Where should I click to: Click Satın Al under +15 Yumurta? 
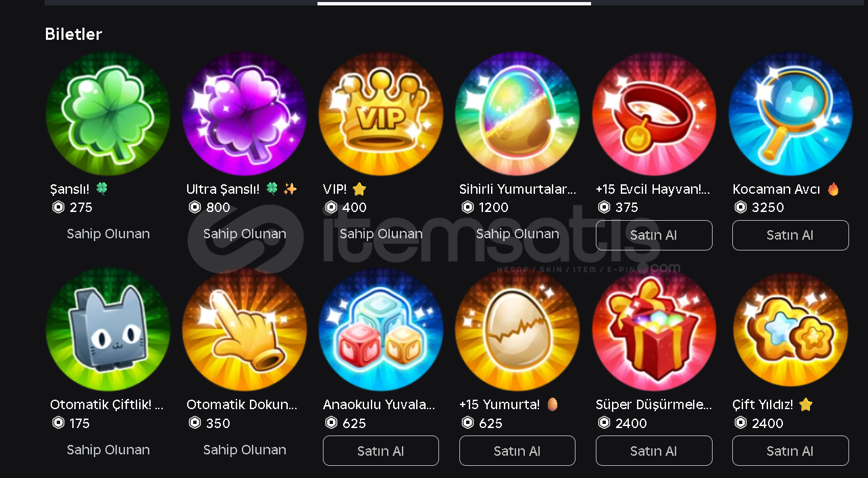(x=517, y=451)
